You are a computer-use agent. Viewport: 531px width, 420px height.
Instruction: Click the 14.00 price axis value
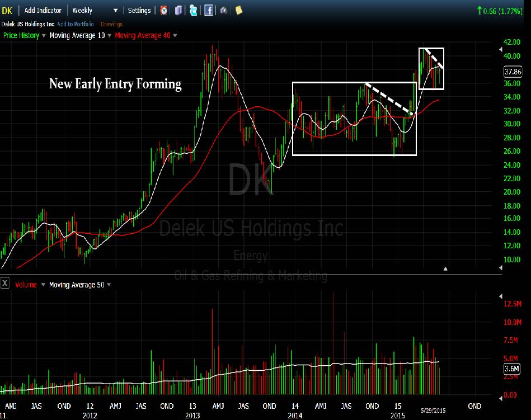[512, 232]
